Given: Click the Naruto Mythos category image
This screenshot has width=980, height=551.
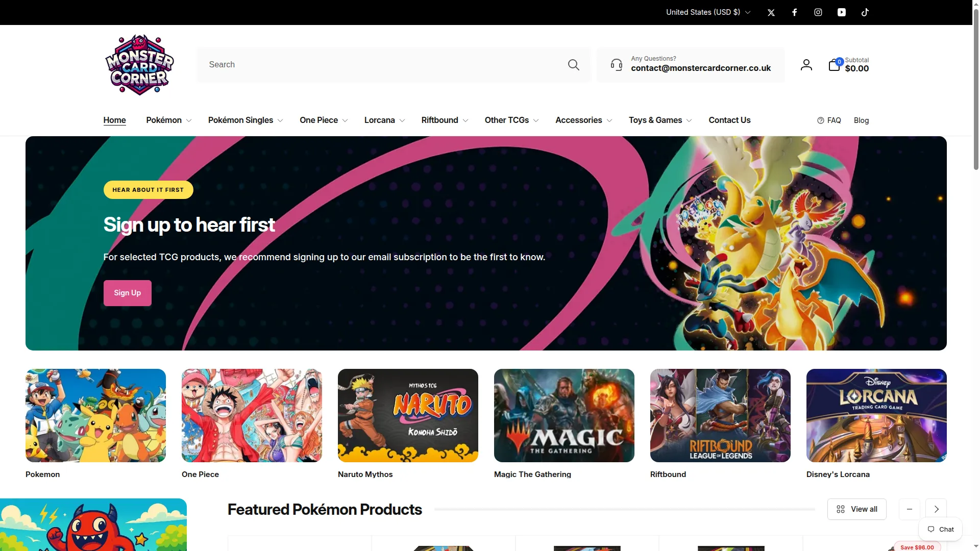Looking at the screenshot, I should click(408, 415).
